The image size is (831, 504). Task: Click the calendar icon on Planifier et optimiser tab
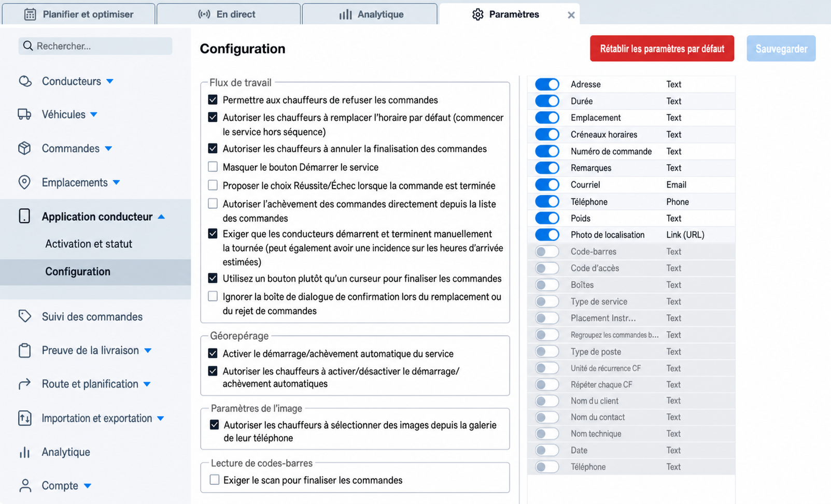click(x=30, y=15)
